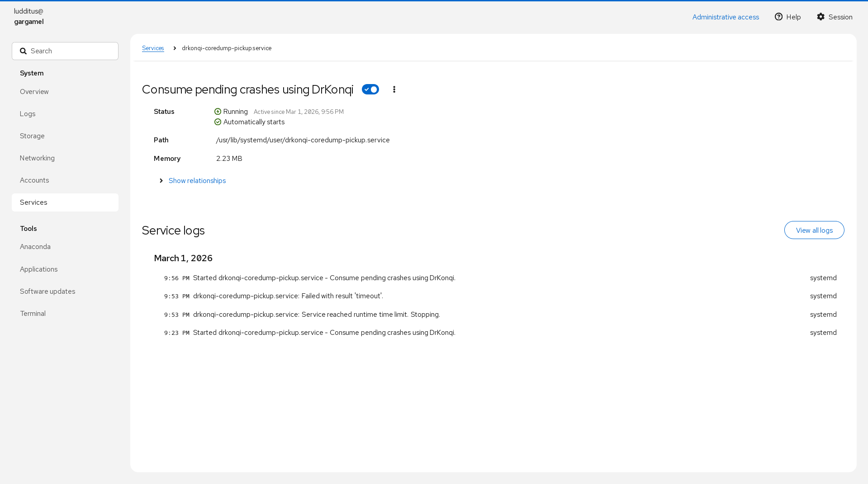Click the green Running status icon

[218, 112]
